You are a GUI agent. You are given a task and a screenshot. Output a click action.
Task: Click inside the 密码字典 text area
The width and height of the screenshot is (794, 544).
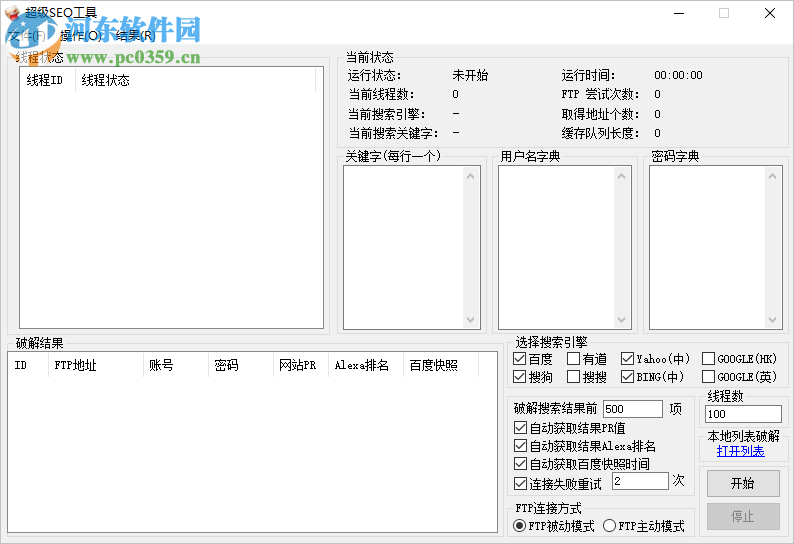click(x=707, y=248)
